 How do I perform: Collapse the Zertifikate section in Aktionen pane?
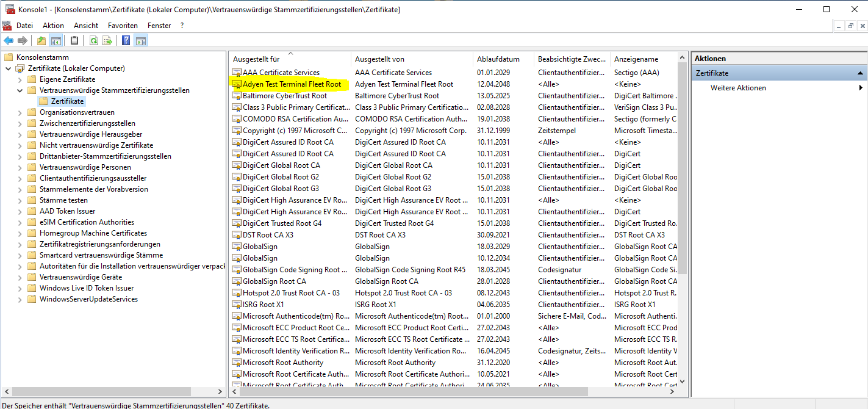[x=860, y=73]
